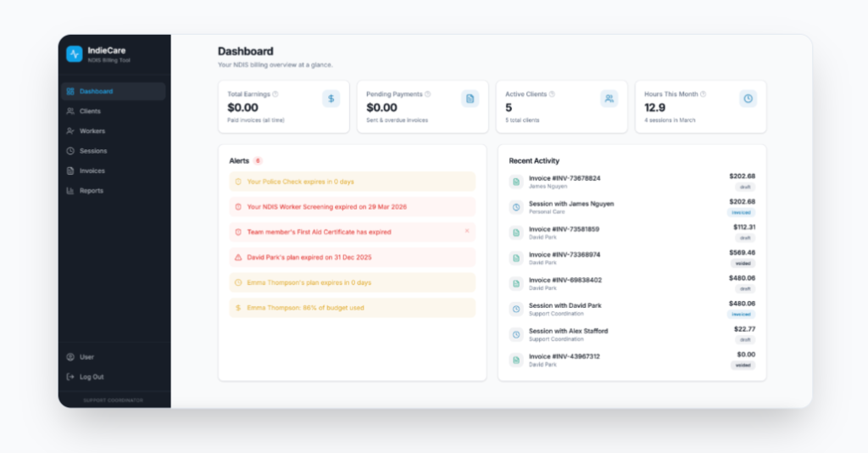The image size is (868, 453).
Task: Open Invoice #INV-73581859
Action: click(x=632, y=232)
